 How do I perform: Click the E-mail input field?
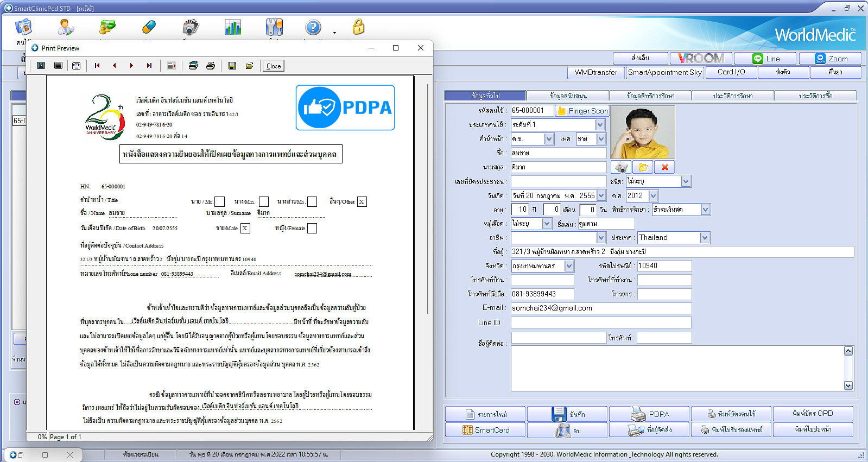pyautogui.click(x=601, y=308)
